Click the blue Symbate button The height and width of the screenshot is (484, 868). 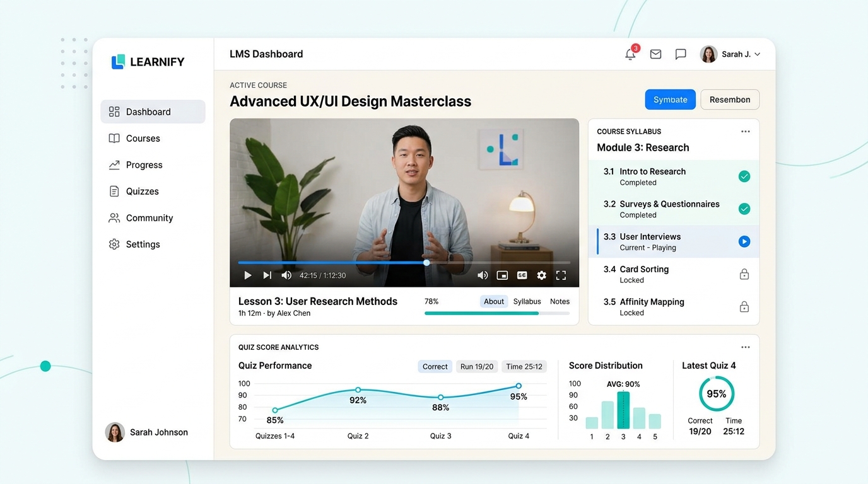(670, 100)
